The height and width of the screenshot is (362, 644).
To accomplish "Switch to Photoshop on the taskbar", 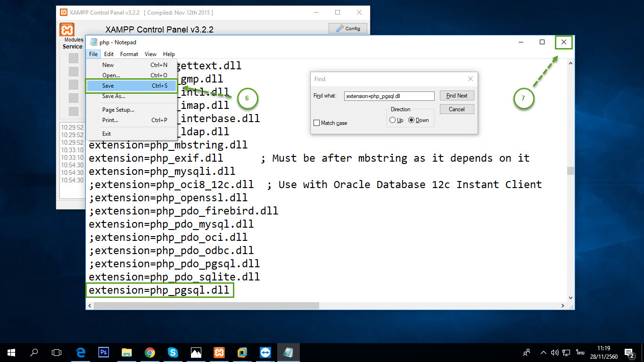I will click(x=104, y=352).
